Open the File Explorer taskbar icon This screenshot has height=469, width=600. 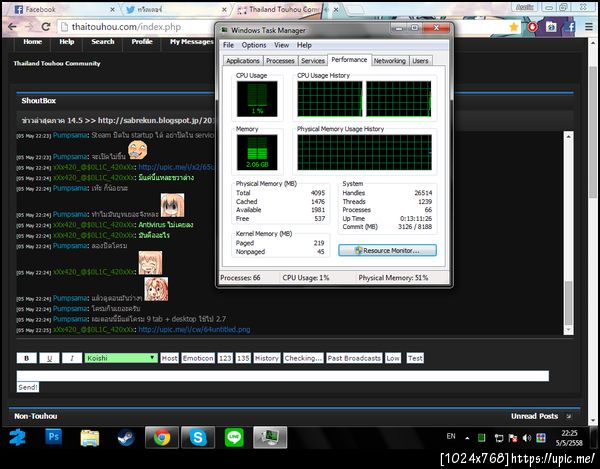coord(90,437)
